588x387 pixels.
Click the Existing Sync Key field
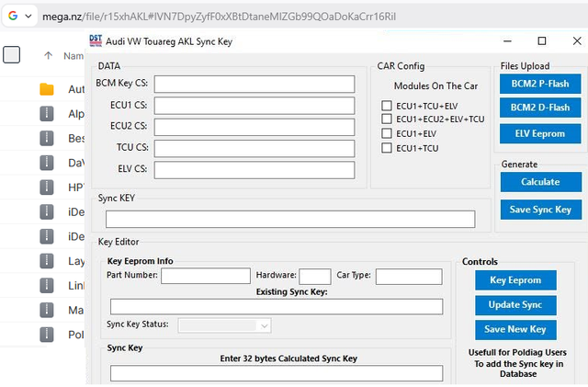277,307
